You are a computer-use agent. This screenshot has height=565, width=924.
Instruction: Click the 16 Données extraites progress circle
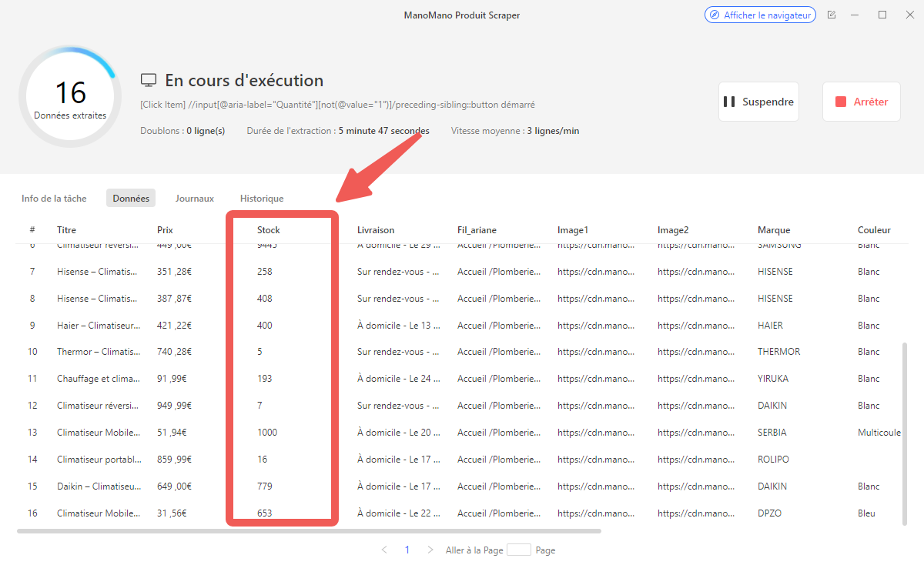[x=70, y=97]
